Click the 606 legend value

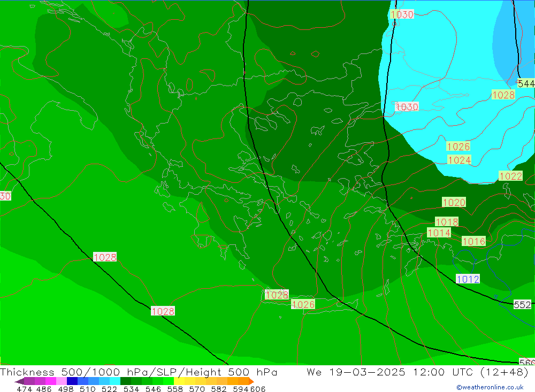coord(258,389)
